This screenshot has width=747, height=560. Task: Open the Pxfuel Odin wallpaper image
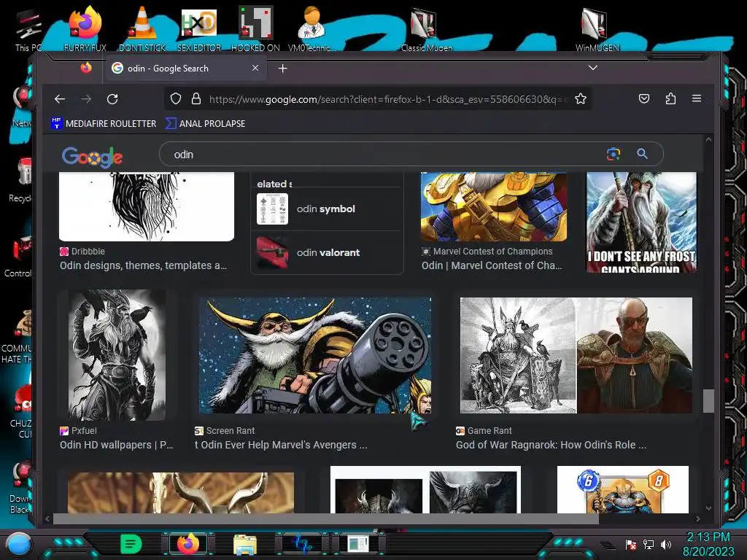[117, 355]
